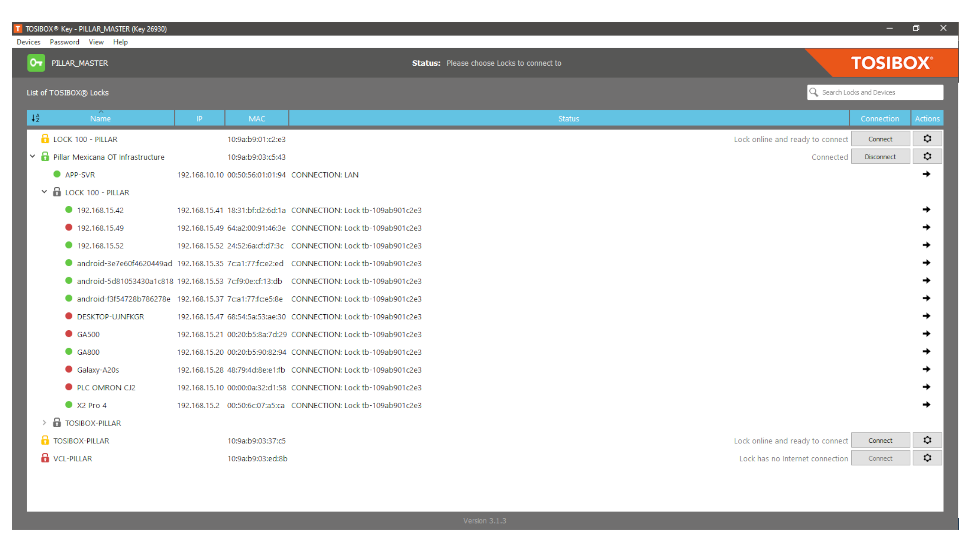
Task: Click arrow action for PLC OMRON CJ2
Action: [x=926, y=387]
